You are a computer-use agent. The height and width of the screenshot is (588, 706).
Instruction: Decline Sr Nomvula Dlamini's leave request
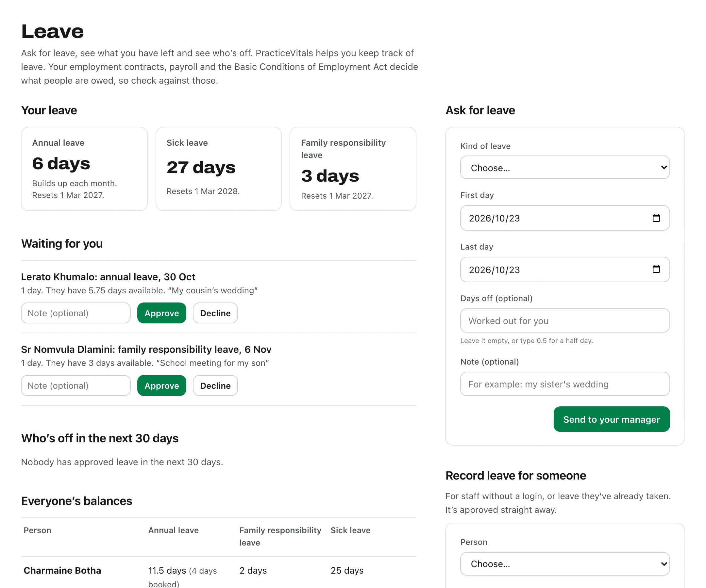coord(215,385)
